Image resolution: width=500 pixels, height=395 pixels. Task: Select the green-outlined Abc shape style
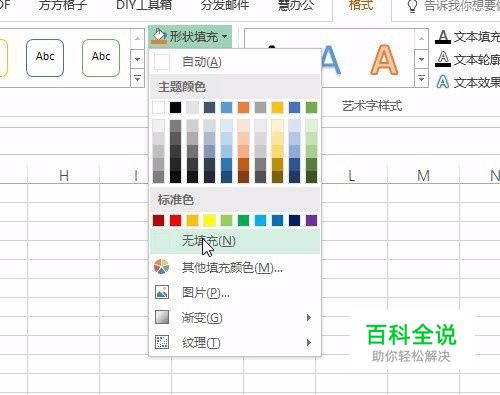click(101, 58)
